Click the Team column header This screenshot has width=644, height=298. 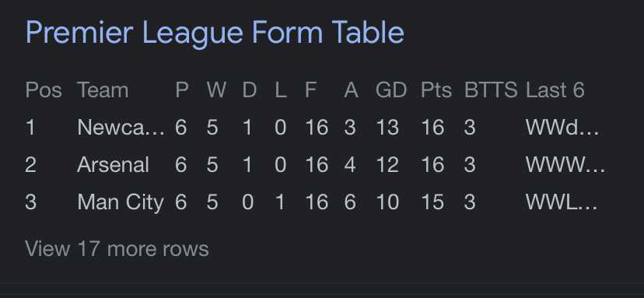point(103,90)
